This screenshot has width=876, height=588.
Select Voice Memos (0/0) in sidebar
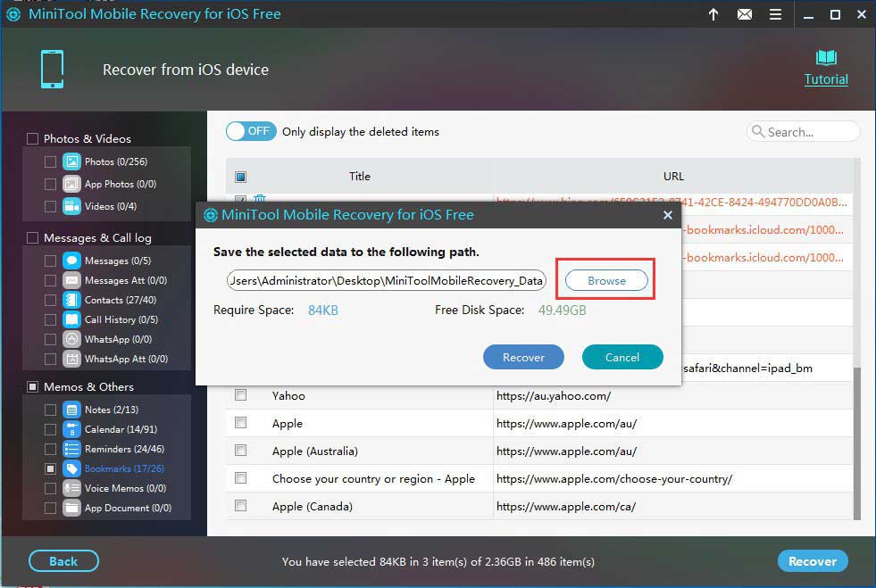point(126,488)
